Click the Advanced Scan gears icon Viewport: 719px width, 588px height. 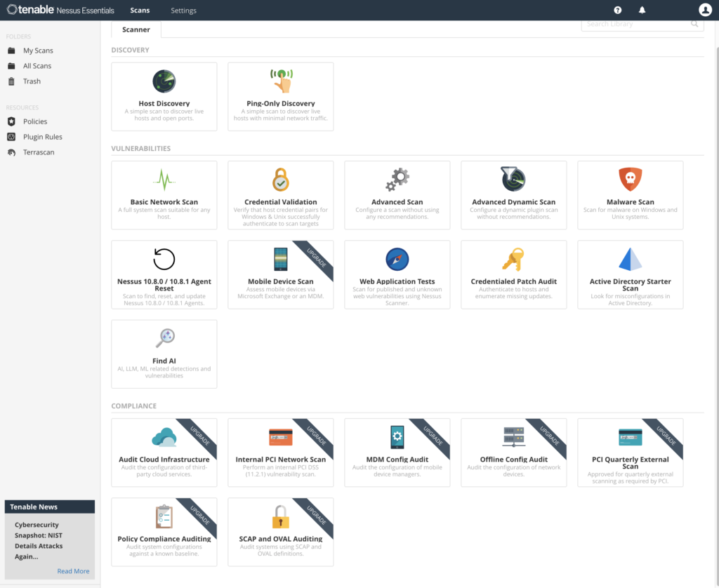pyautogui.click(x=397, y=179)
